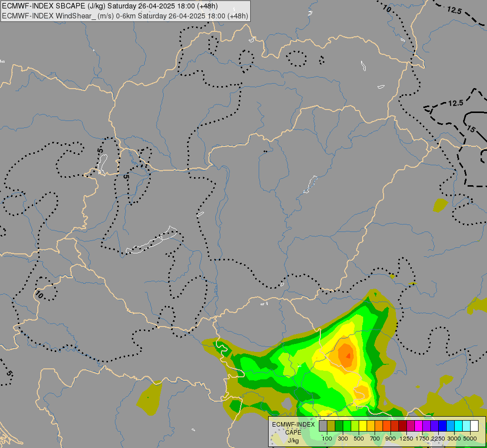487x448 pixels.
Task: Select the white legend swatch above 5000
Action: 474,426
